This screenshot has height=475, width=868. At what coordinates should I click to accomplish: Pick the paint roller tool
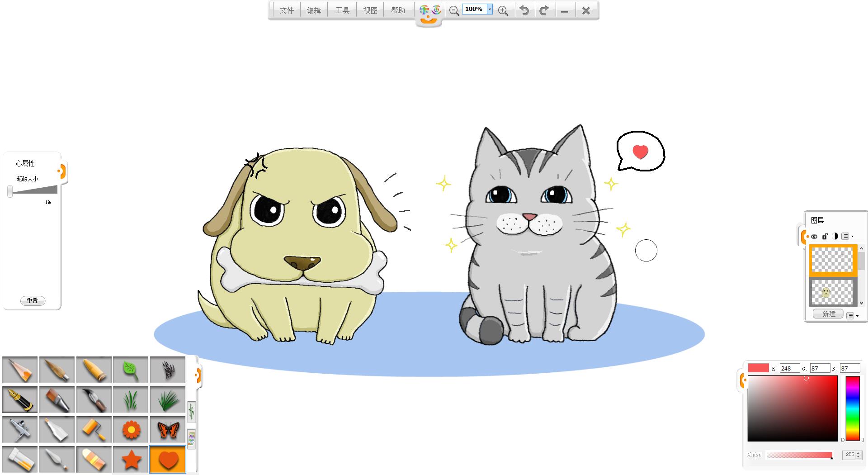[x=94, y=430]
